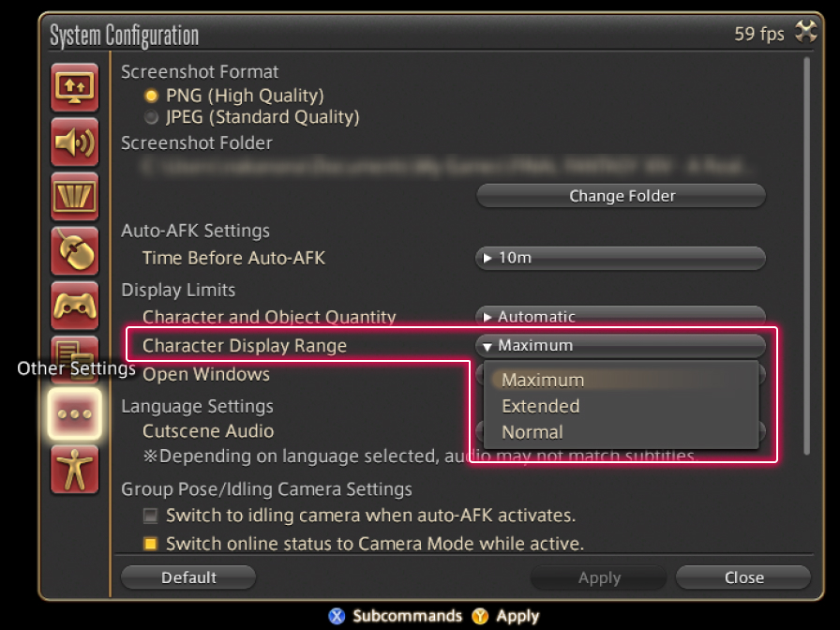Open the Graphics Settings icon tab
This screenshot has height=630, width=840.
click(75, 197)
